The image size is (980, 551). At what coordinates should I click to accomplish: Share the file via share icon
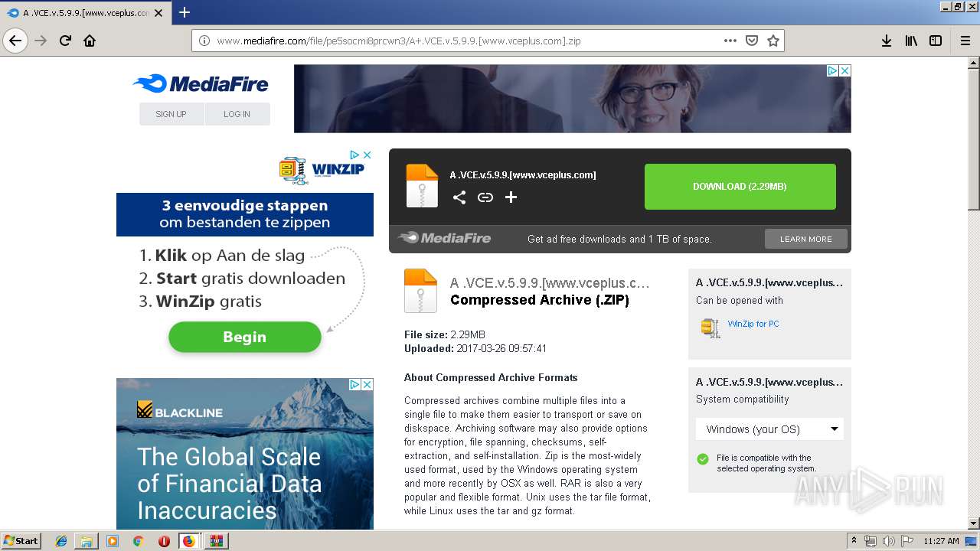tap(459, 197)
